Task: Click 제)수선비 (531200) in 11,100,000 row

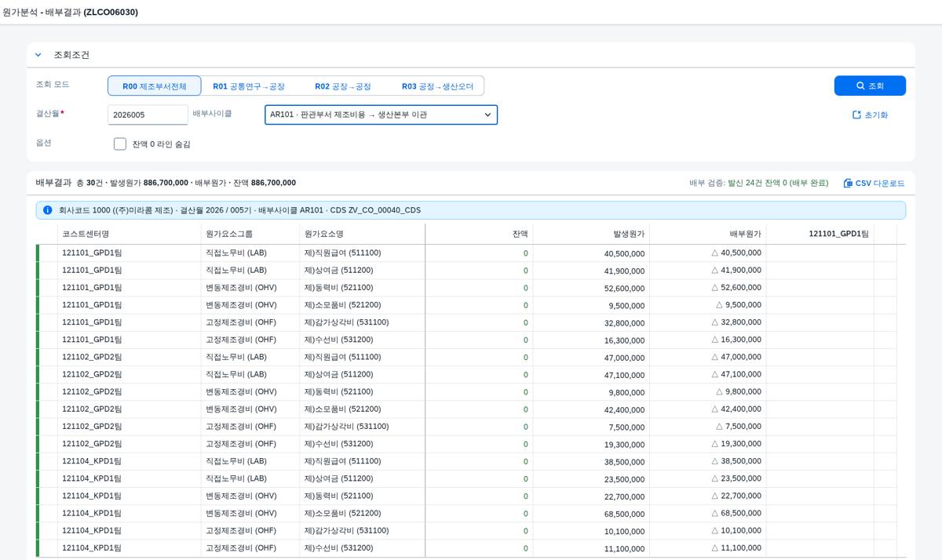Action: (x=338, y=548)
